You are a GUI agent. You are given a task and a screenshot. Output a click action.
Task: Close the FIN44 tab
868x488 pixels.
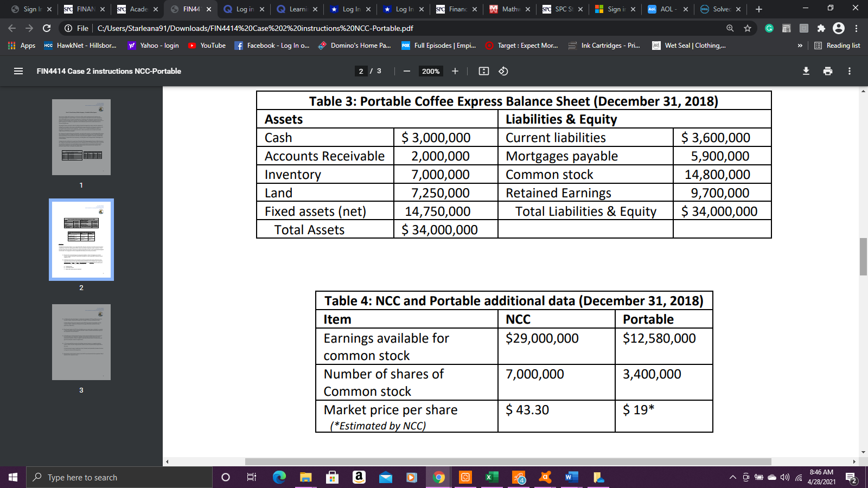209,9
